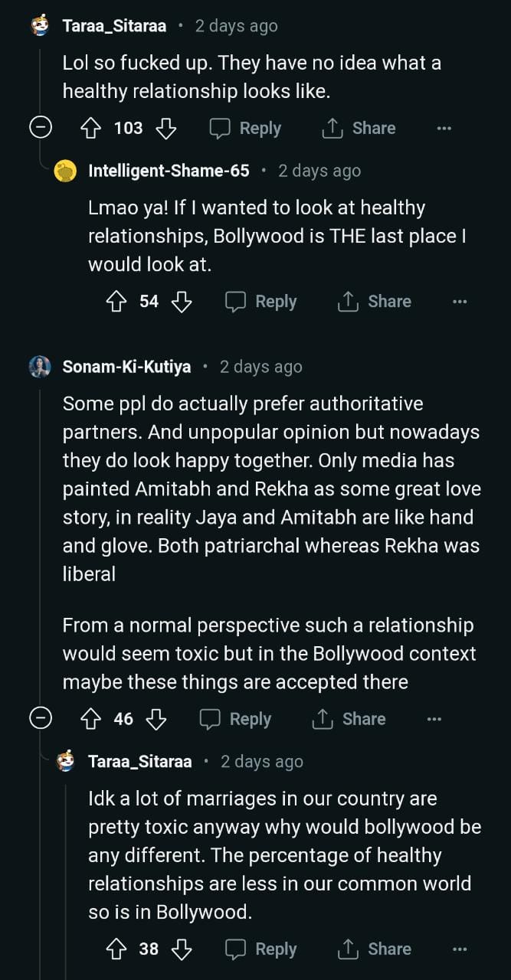
Task: Open Intelligent-Shame-65's user profile
Action: [x=169, y=171]
